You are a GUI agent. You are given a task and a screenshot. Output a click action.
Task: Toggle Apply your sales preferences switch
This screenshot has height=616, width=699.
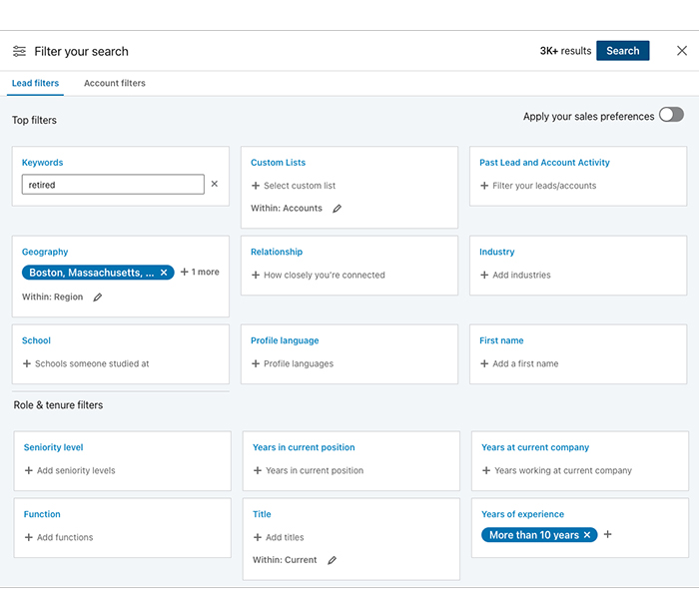pyautogui.click(x=670, y=116)
